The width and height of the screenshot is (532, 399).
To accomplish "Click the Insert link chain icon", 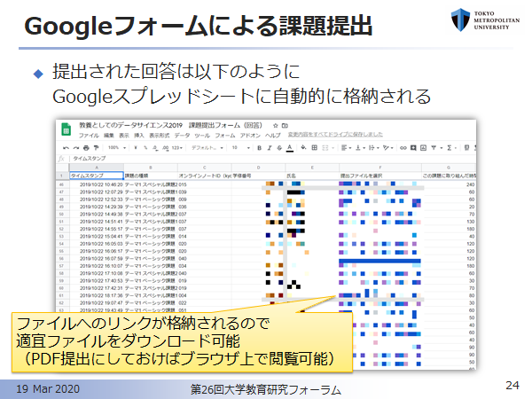I will click(x=403, y=148).
